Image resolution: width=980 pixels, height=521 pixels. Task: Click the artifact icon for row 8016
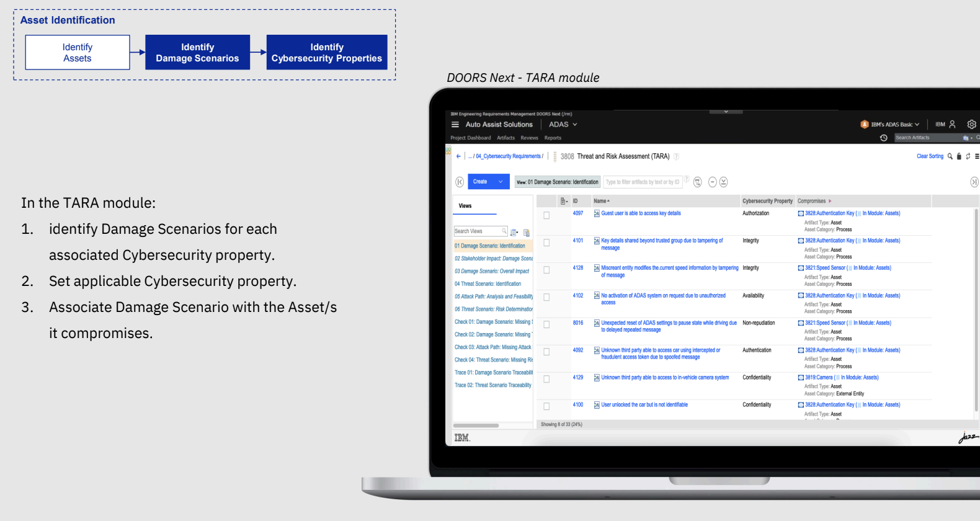pos(597,323)
